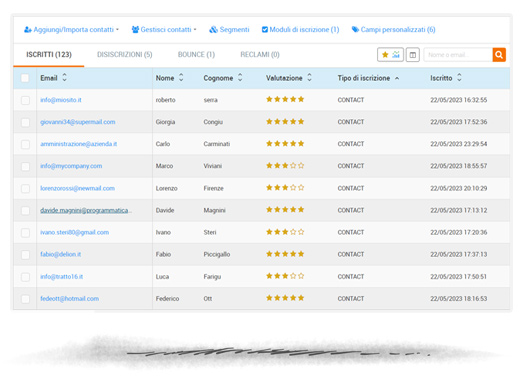Click the Nome o email search field
The image size is (526, 387).
point(458,55)
